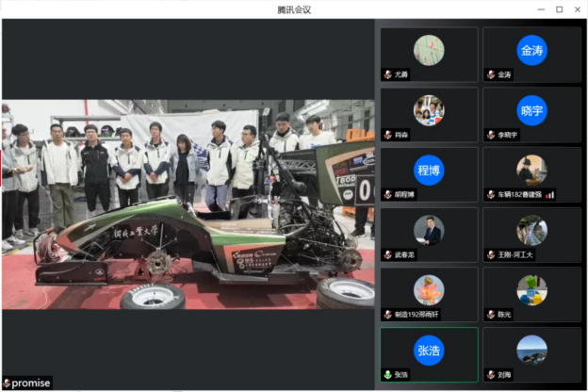Click the green active microphone icon for 张浩
The image size is (588, 392).
click(x=387, y=375)
